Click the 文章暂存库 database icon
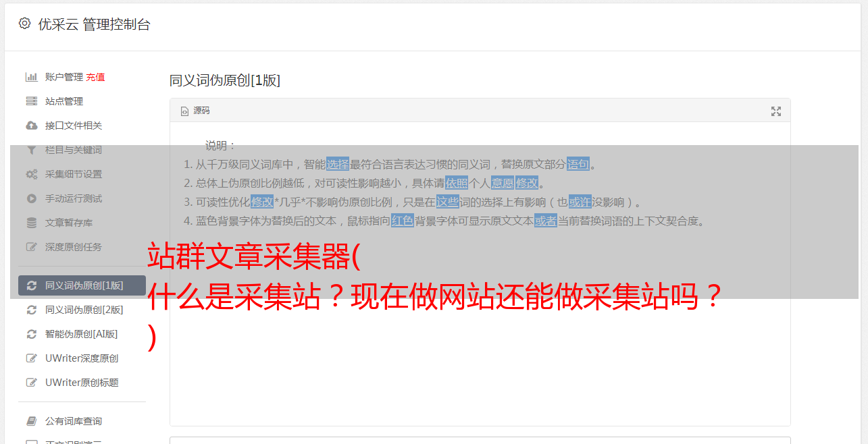The image size is (868, 444). pyautogui.click(x=31, y=223)
